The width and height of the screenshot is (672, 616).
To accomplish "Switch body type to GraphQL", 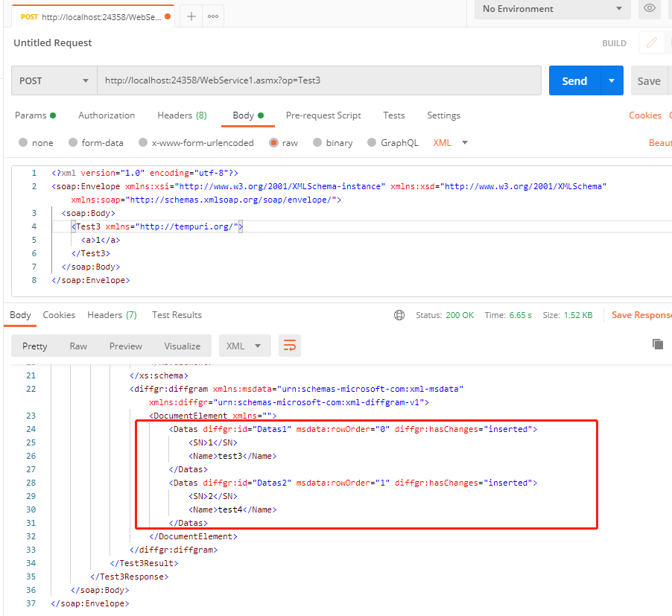I will 399,142.
